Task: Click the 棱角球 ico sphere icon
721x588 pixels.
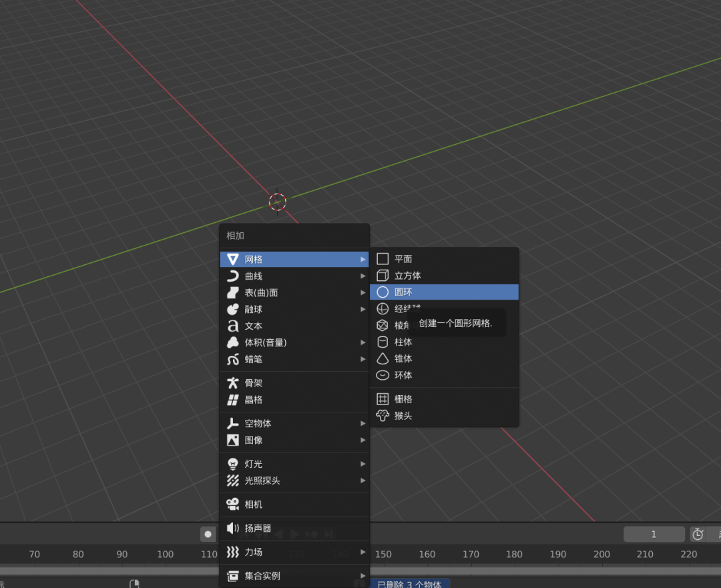Action: (383, 326)
